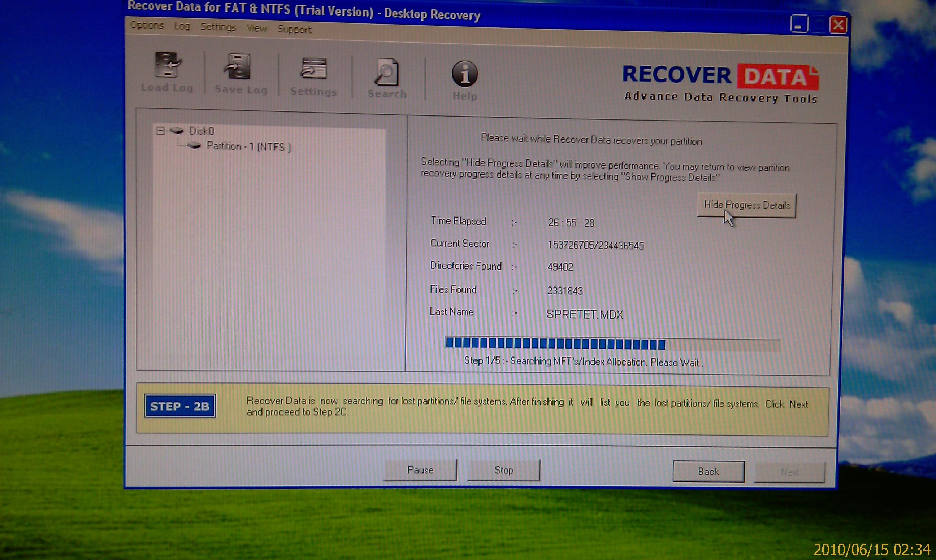Click the Load Log toolbar icon
This screenshot has height=560, width=936.
[x=167, y=65]
